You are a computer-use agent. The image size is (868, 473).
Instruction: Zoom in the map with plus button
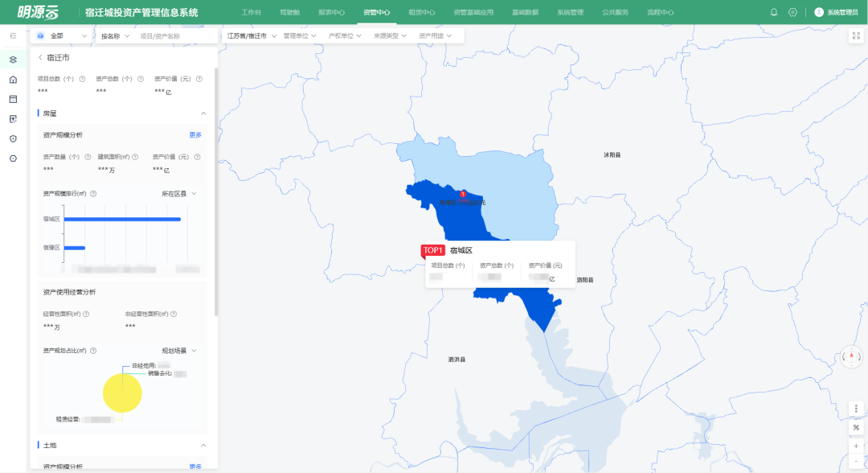(856, 445)
